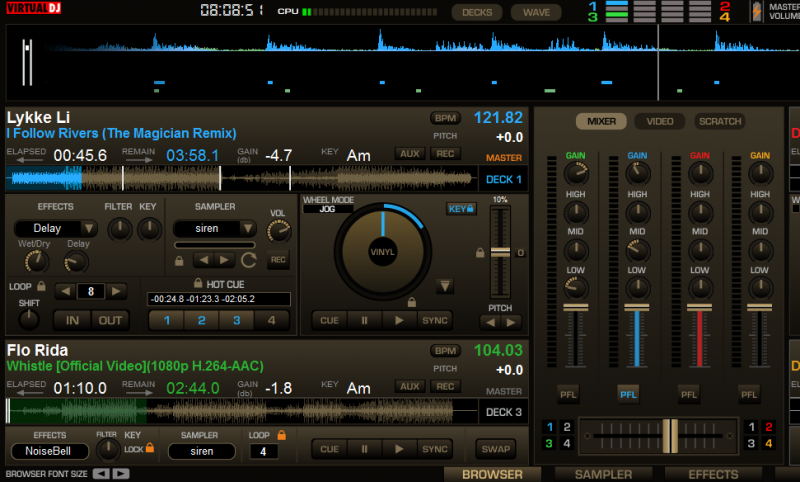Click the 10% pitch range selector
Viewport: 800px width, 482px height.
(x=500, y=199)
